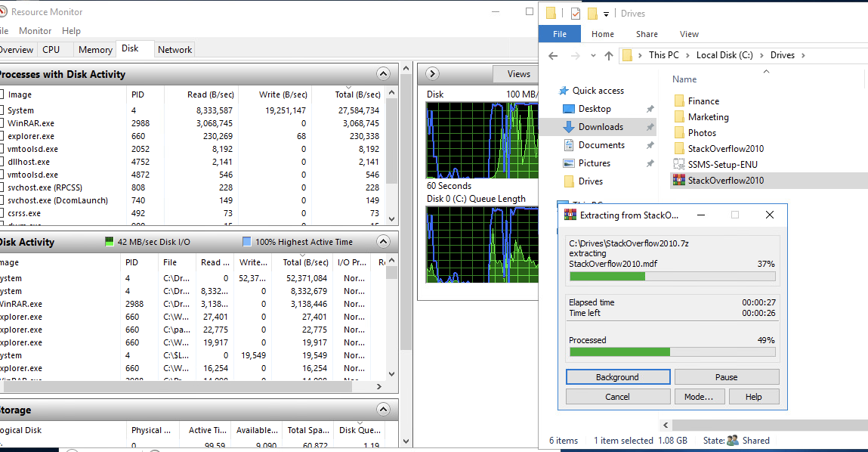This screenshot has width=868, height=452.
Task: Open the Customize Quick Access Toolbar dropdown
Action: pos(606,14)
